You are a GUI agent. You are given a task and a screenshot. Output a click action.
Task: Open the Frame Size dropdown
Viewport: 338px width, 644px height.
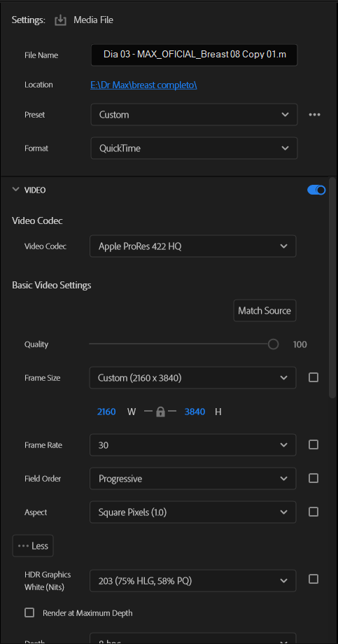192,378
